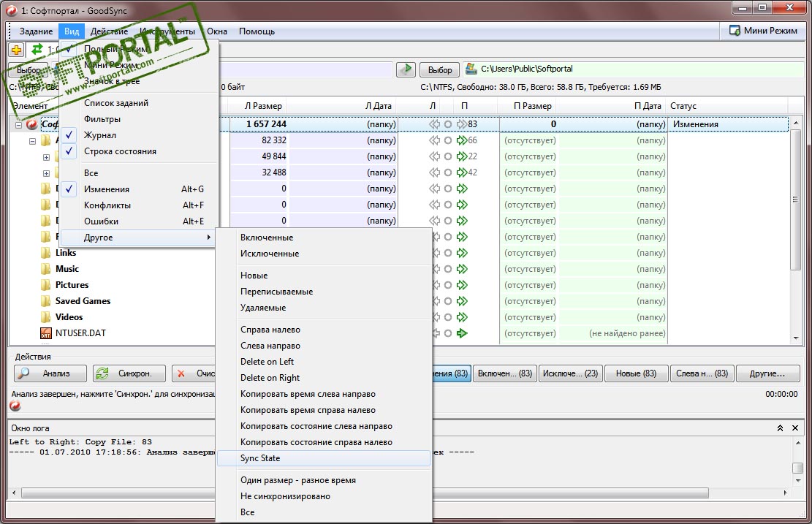Click the file list scrollbar down arrow
Viewport: 812px width, 524px height.
pos(795,338)
